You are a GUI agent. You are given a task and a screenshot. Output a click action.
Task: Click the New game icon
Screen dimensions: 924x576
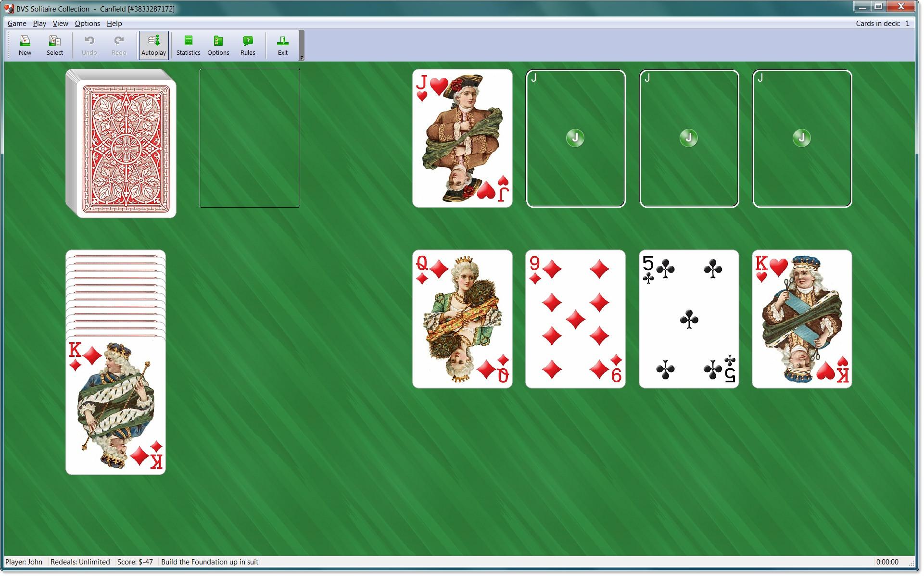[25, 43]
